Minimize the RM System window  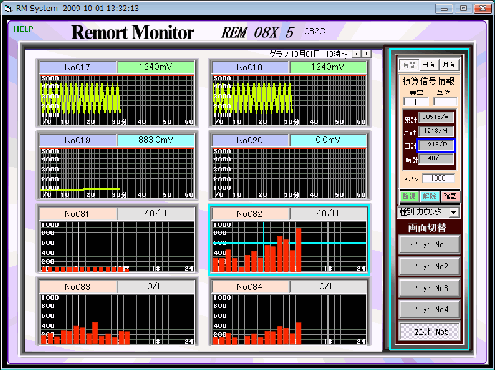[x=445, y=8]
